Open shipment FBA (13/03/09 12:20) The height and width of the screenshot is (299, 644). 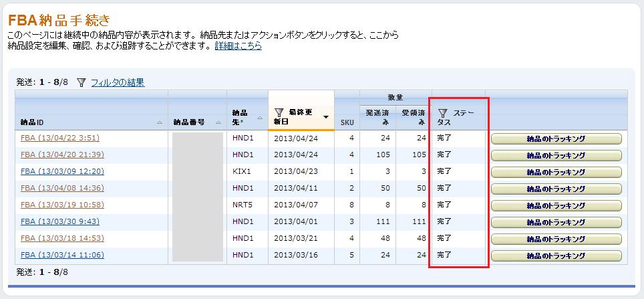click(x=62, y=172)
